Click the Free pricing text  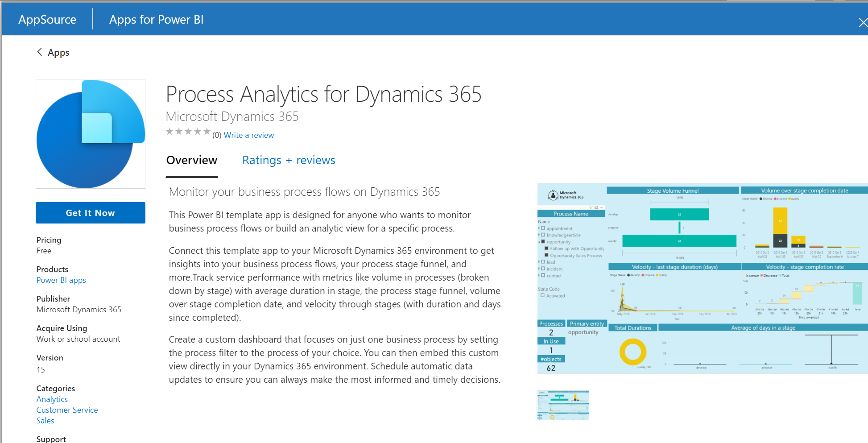(44, 251)
